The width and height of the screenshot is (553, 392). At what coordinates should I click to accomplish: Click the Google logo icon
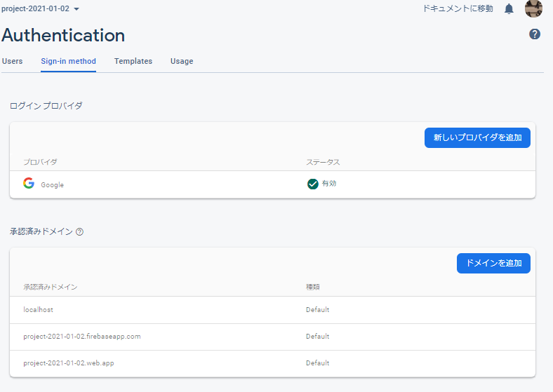[29, 183]
